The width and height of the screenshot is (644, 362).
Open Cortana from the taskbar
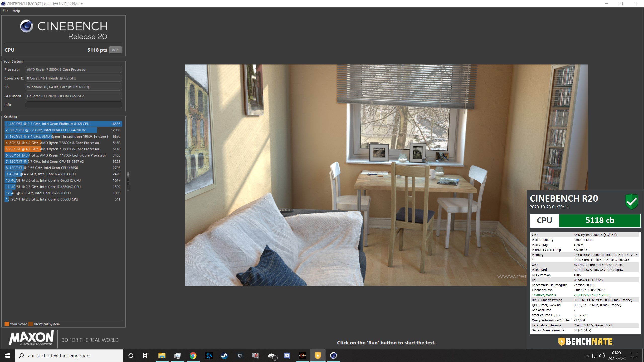tap(131, 356)
